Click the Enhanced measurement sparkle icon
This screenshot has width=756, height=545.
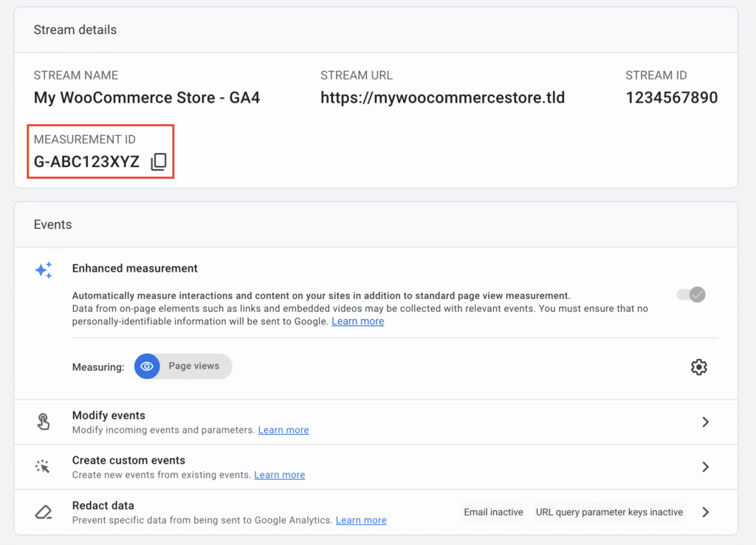point(44,270)
